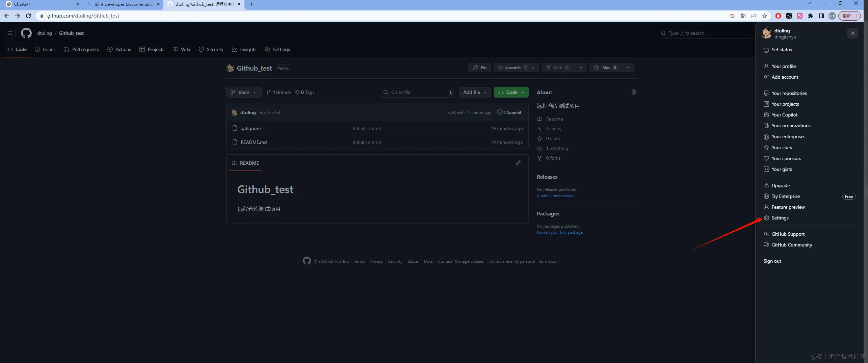Click the dtuling avatar in user menu
The width and height of the screenshot is (868, 363).
point(766,33)
